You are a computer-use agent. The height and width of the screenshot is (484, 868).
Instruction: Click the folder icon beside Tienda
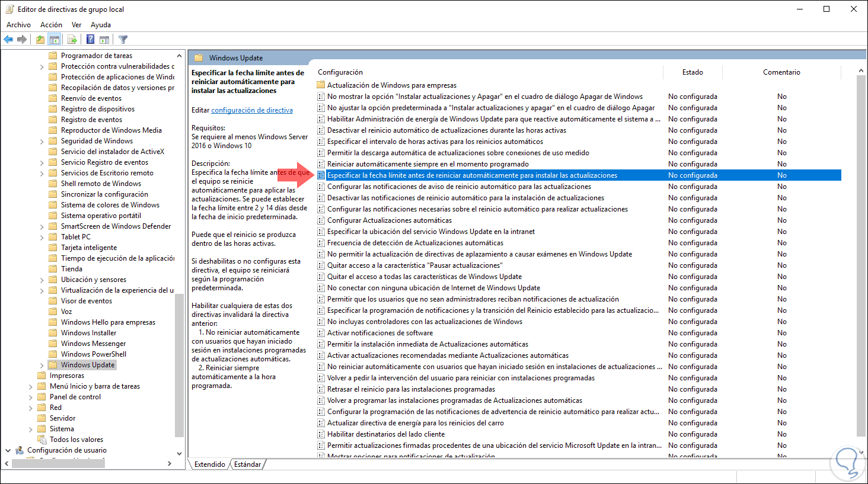tap(53, 269)
